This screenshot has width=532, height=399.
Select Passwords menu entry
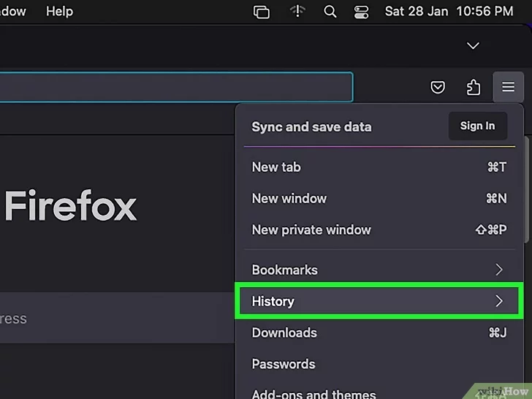coord(379,364)
